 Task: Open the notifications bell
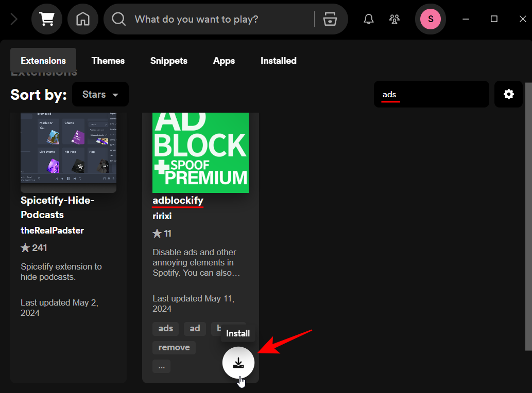click(x=369, y=20)
